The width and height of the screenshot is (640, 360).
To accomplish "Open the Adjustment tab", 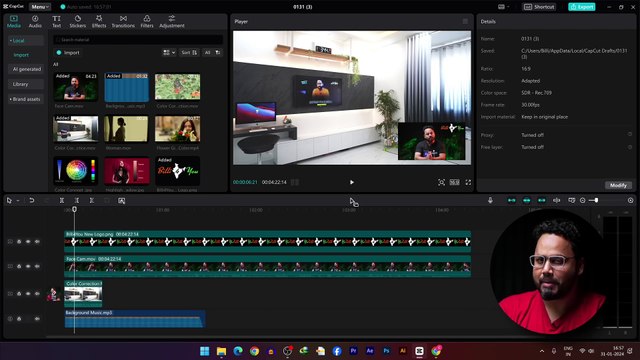I will pyautogui.click(x=172, y=22).
